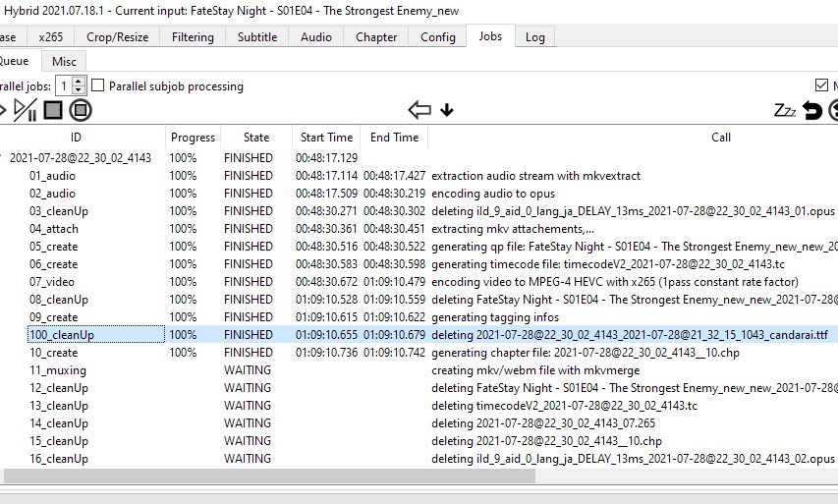Image resolution: width=838 pixels, height=504 pixels.
Task: Click the black down arrow icon
Action: pyautogui.click(x=447, y=110)
